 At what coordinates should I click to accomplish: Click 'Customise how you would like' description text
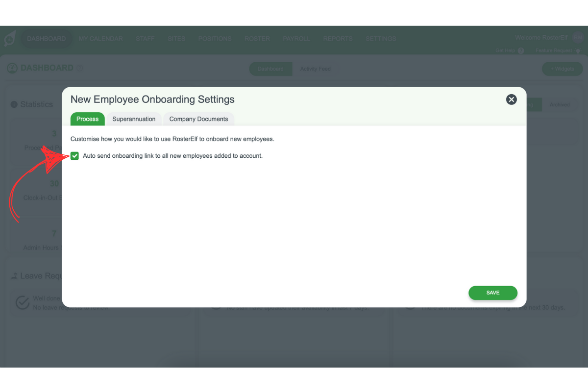tap(172, 139)
